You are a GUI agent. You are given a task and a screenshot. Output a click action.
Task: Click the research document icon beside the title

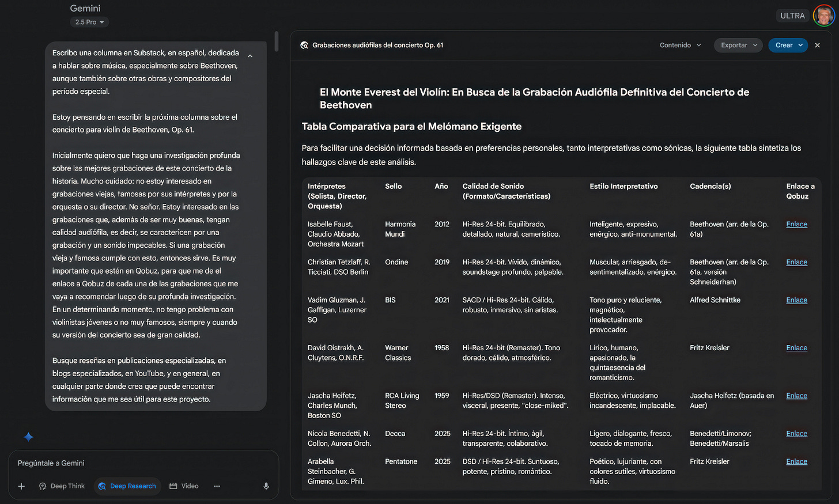(304, 45)
